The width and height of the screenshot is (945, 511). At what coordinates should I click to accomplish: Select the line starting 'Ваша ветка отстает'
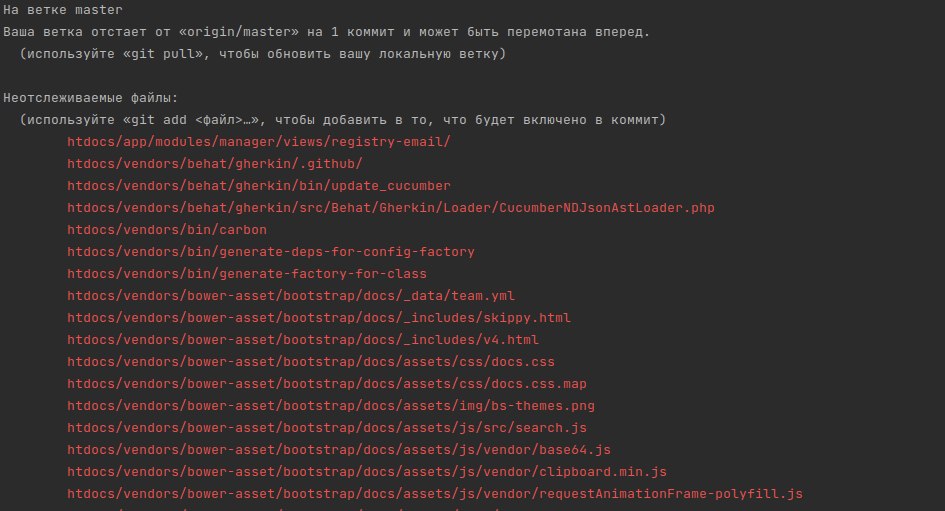326,32
